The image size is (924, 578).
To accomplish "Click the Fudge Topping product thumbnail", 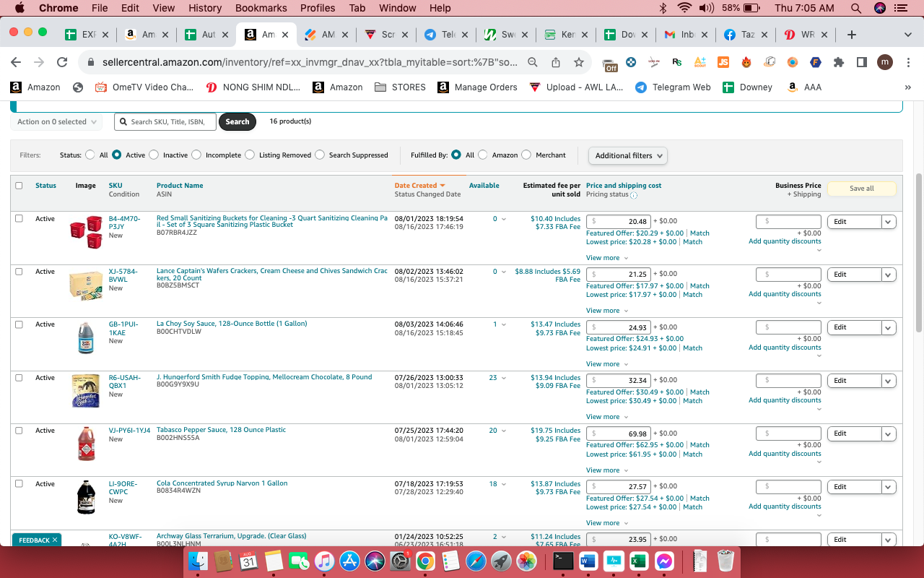I will (x=86, y=391).
